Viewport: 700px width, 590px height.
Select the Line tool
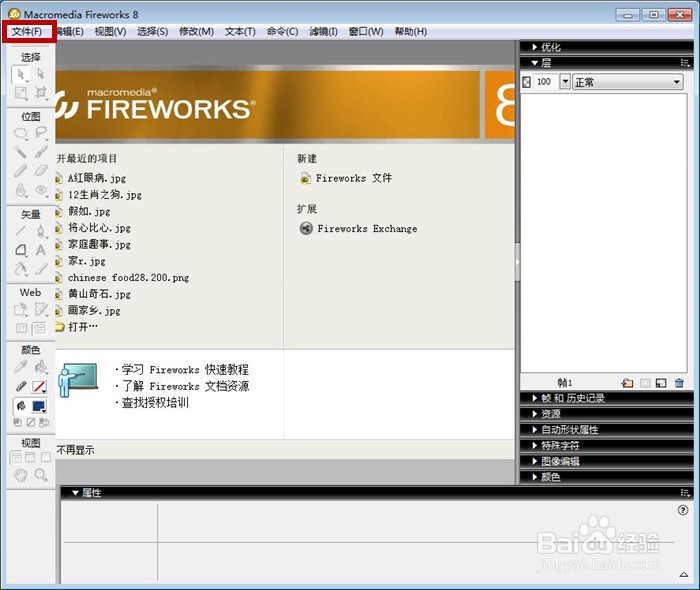click(21, 231)
